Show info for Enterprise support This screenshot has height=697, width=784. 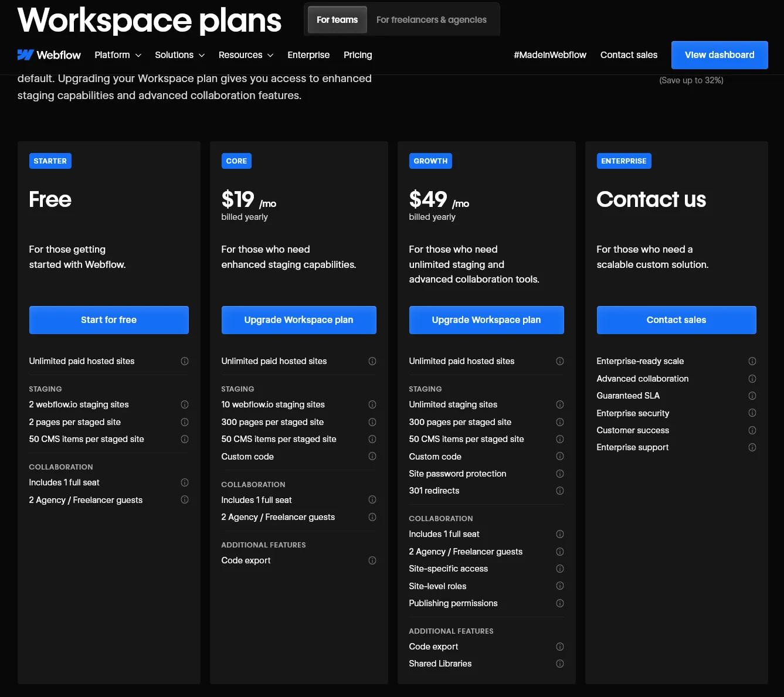tap(752, 447)
